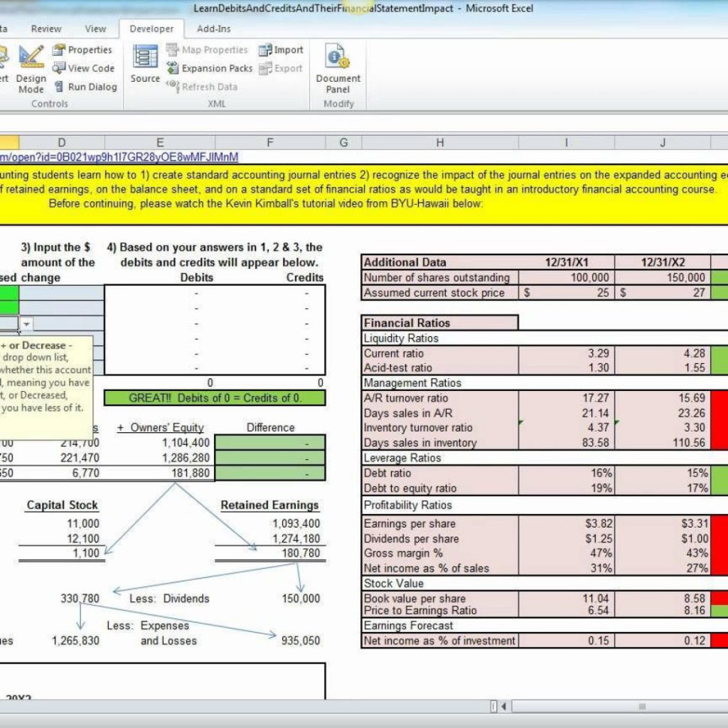The width and height of the screenshot is (728, 728).
Task: Open the Properties icon in Controls group
Action: tap(84, 50)
